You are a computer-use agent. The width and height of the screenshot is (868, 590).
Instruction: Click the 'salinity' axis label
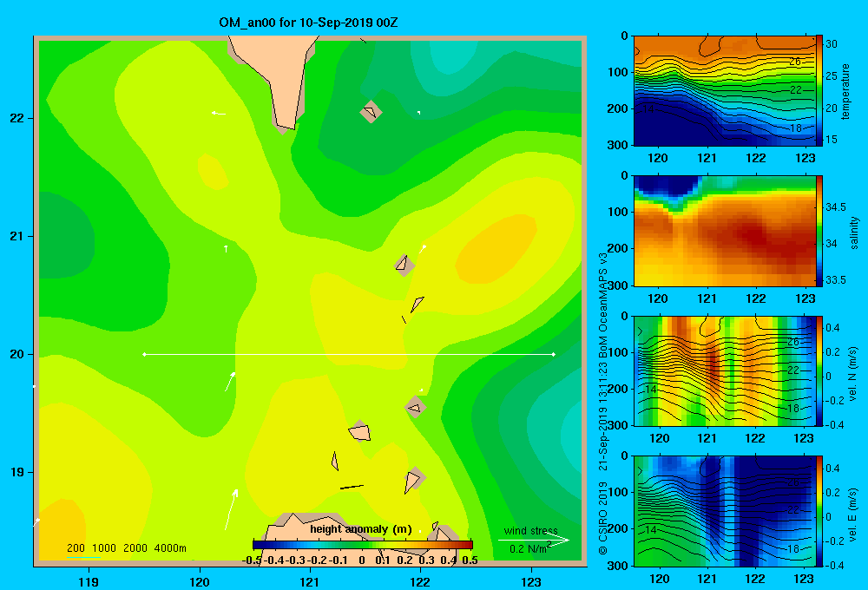click(855, 233)
